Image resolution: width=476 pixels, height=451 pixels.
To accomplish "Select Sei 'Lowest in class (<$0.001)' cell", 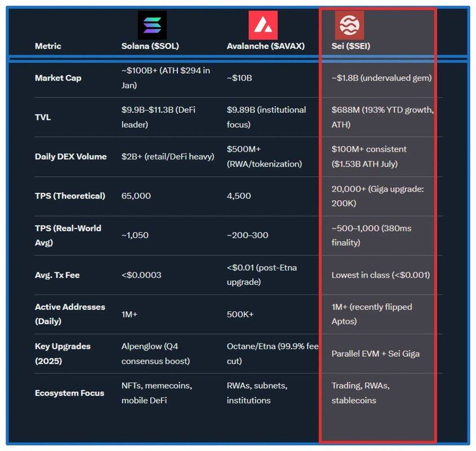I will pos(381,275).
